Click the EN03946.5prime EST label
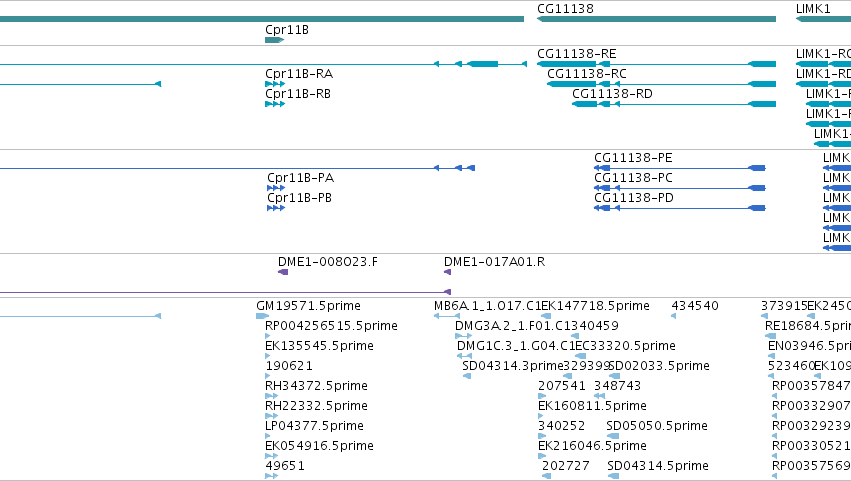The height and width of the screenshot is (481, 851). (x=809, y=346)
